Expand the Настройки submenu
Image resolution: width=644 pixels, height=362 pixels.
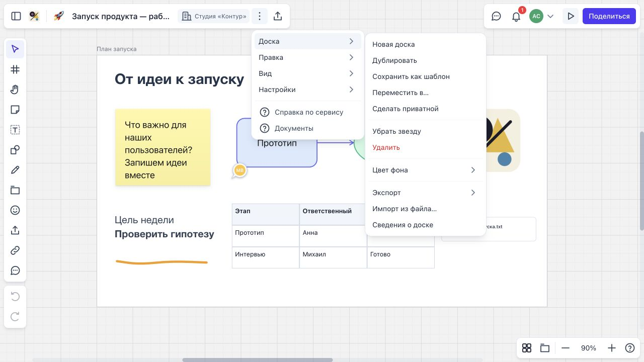[x=307, y=89]
